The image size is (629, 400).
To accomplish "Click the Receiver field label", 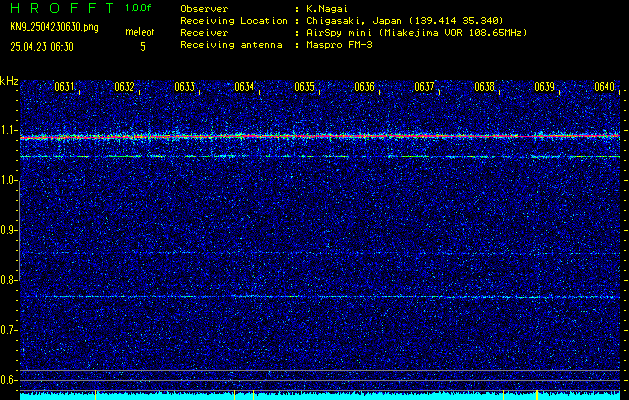I will click(204, 32).
